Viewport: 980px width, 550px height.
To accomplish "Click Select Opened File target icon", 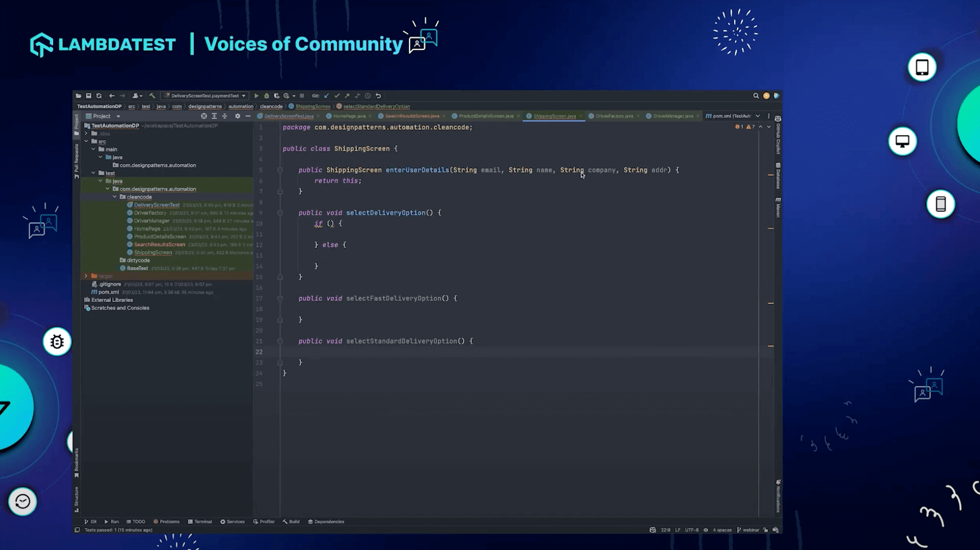I will (x=204, y=116).
